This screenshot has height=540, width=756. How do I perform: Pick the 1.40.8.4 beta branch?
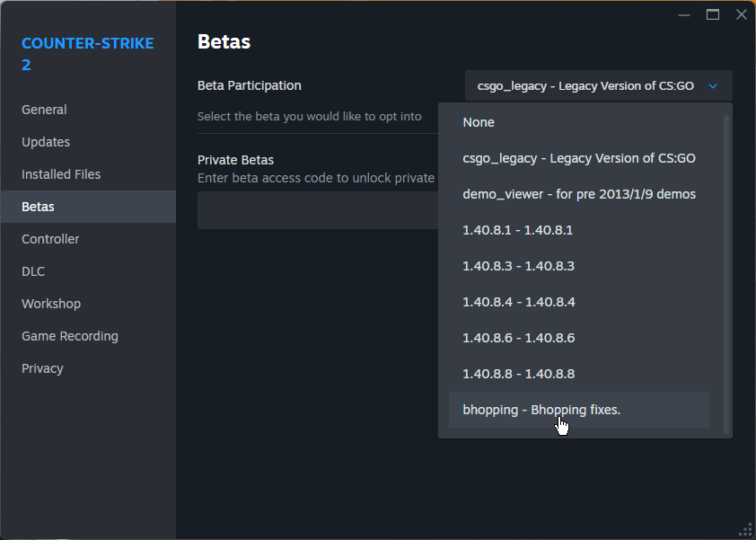579,302
